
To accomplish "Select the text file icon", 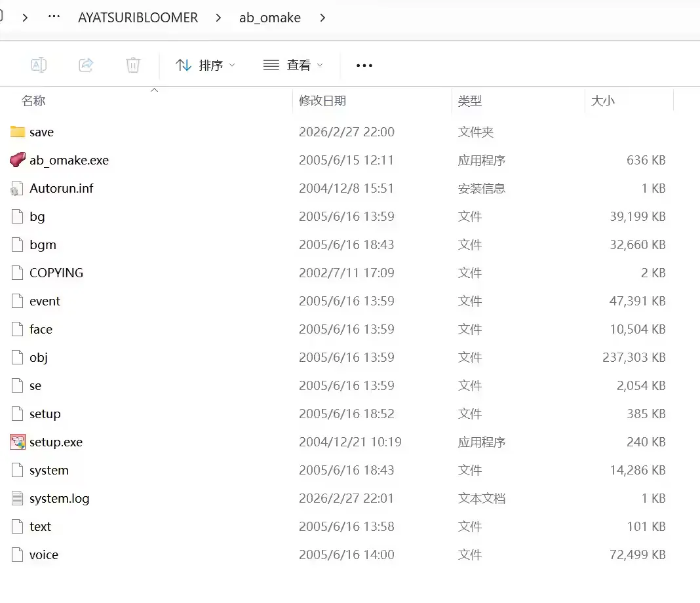I will pyautogui.click(x=18, y=526).
